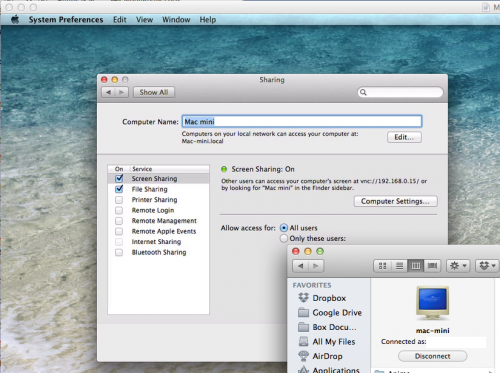Enable the Bluetooth Sharing checkbox
Viewport: 500px width, 373px height.
[119, 252]
